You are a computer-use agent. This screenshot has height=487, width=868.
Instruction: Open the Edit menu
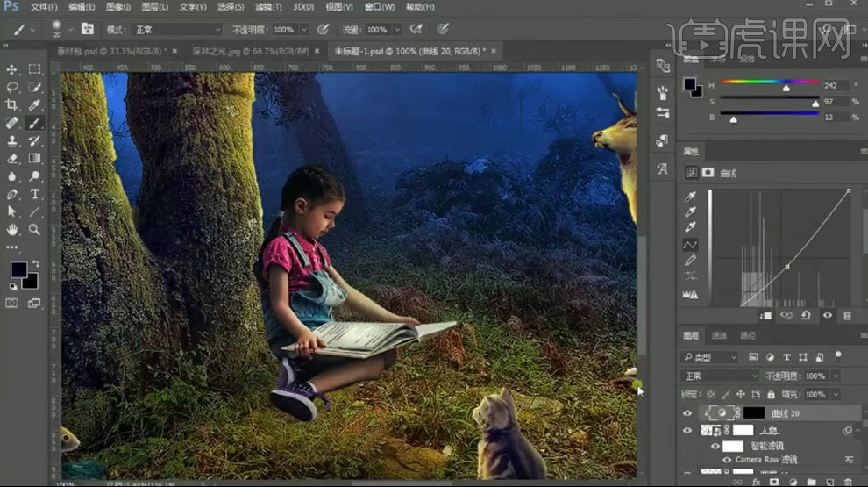pos(82,7)
